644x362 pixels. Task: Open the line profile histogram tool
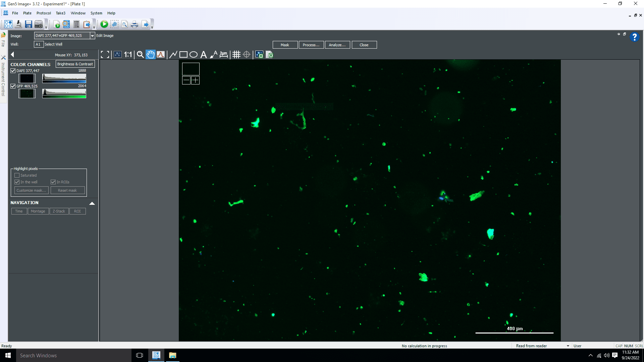click(161, 55)
